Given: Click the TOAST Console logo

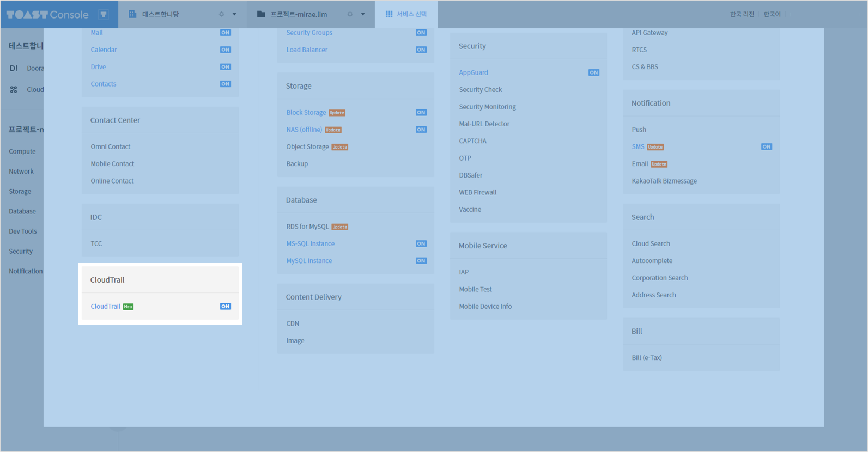Looking at the screenshot, I should (x=47, y=15).
